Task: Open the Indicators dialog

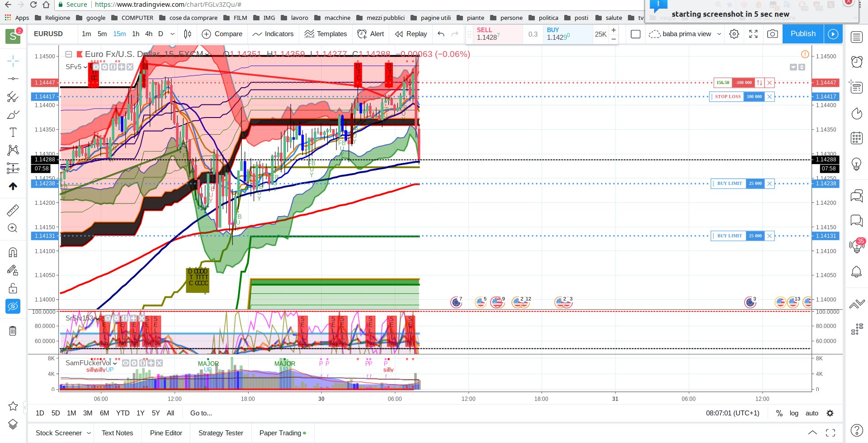Action: point(273,34)
